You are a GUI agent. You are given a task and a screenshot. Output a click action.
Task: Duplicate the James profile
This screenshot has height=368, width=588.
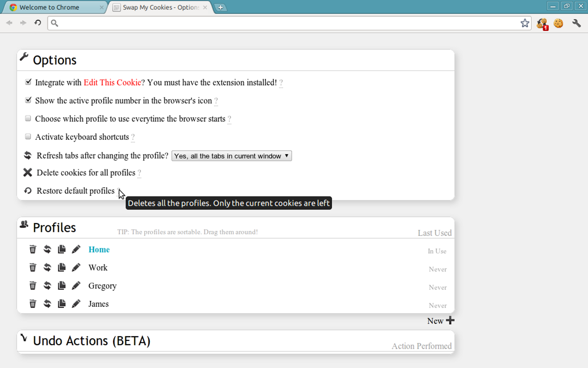(62, 304)
